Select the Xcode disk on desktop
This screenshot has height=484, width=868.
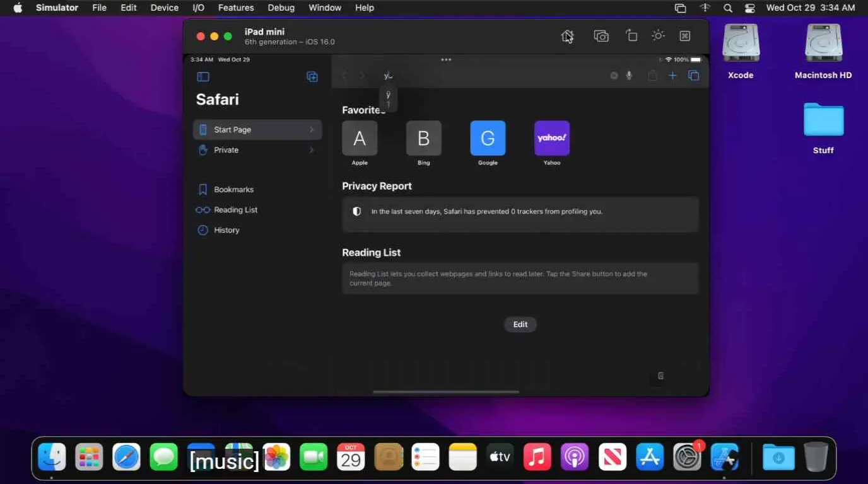(741, 52)
